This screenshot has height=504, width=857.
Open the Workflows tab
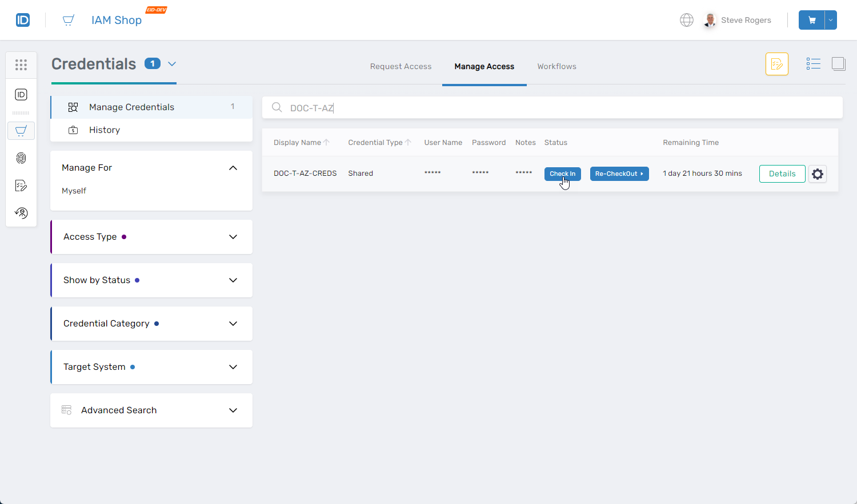click(556, 66)
